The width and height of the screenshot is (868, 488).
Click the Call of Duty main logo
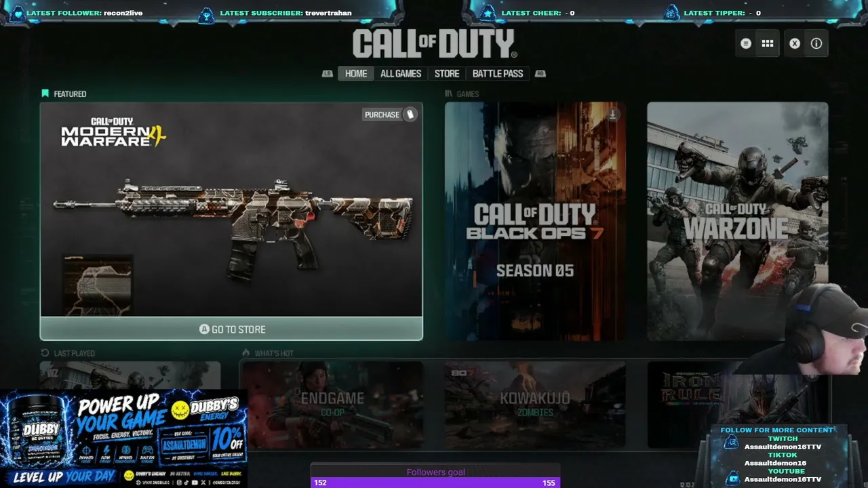tap(435, 44)
